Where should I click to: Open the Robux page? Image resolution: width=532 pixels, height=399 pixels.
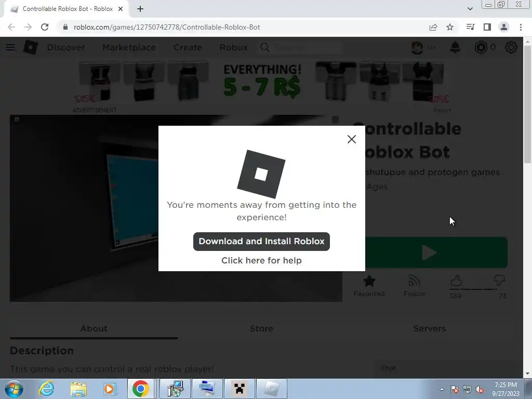pyautogui.click(x=233, y=47)
